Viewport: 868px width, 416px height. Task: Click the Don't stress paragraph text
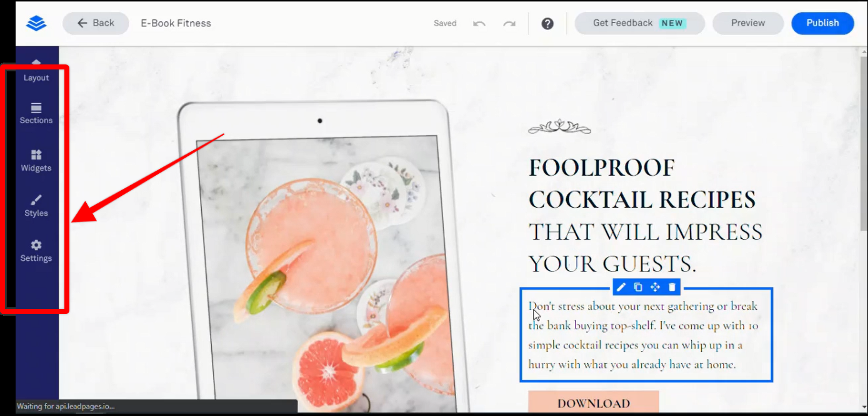644,335
